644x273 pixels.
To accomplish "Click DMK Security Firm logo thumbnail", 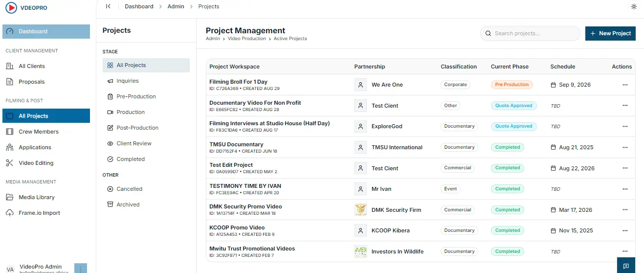I will 360,210.
